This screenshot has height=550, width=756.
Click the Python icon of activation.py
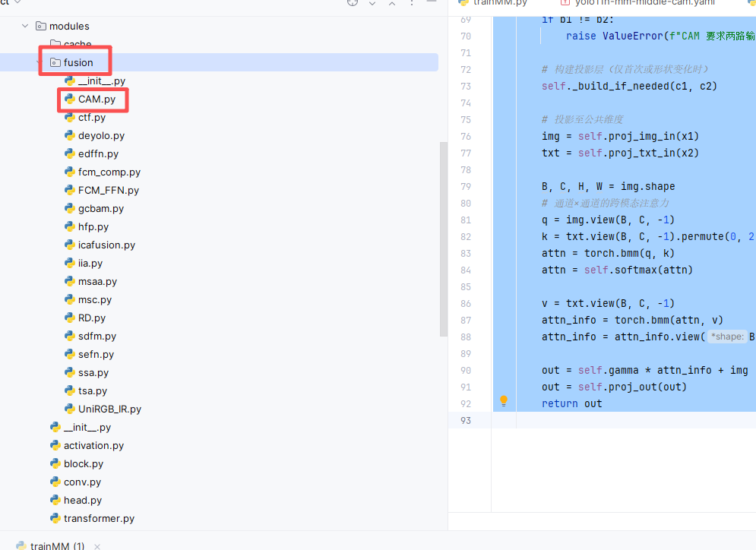click(55, 445)
